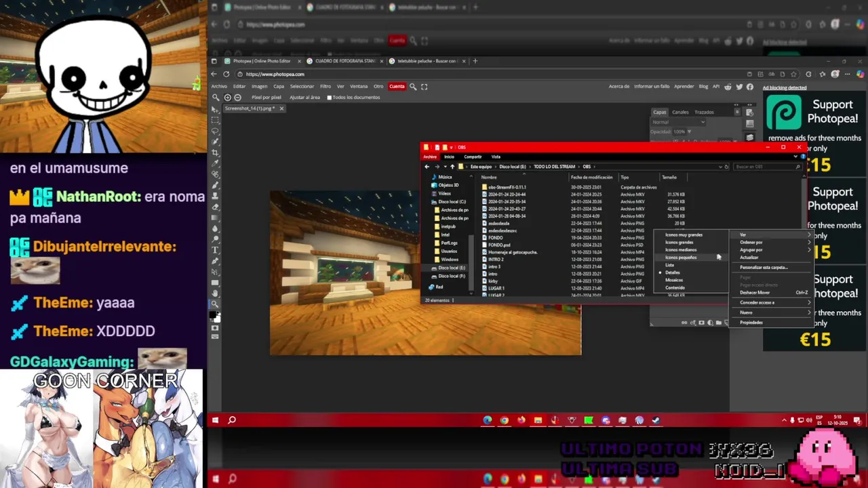Open Microsoft Edge from the taskbar
Screen dimensions: 868x488
488,420
